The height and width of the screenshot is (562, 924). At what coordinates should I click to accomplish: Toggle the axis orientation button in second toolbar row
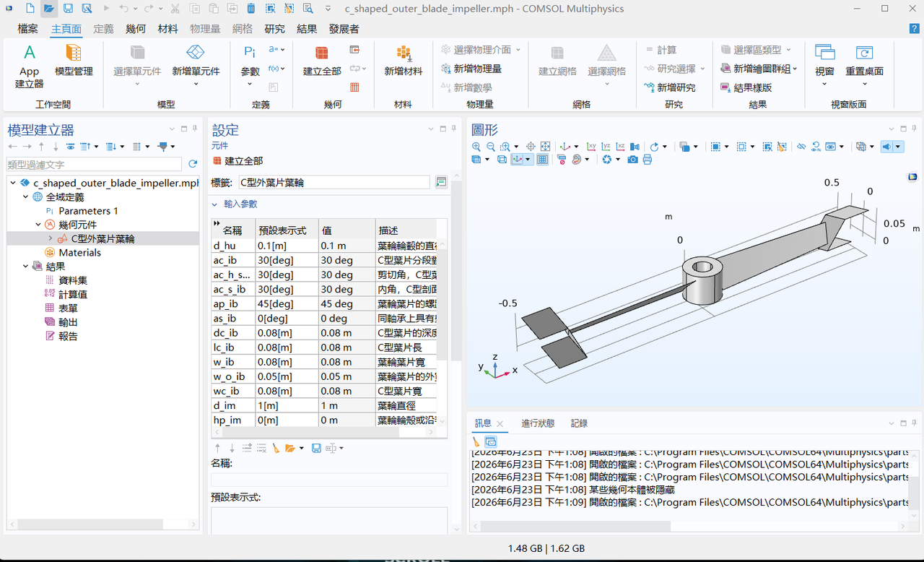(518, 160)
